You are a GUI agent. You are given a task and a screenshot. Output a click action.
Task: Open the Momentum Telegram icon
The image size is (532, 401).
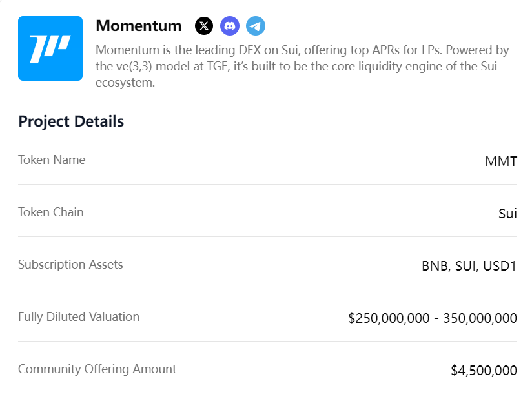[256, 26]
